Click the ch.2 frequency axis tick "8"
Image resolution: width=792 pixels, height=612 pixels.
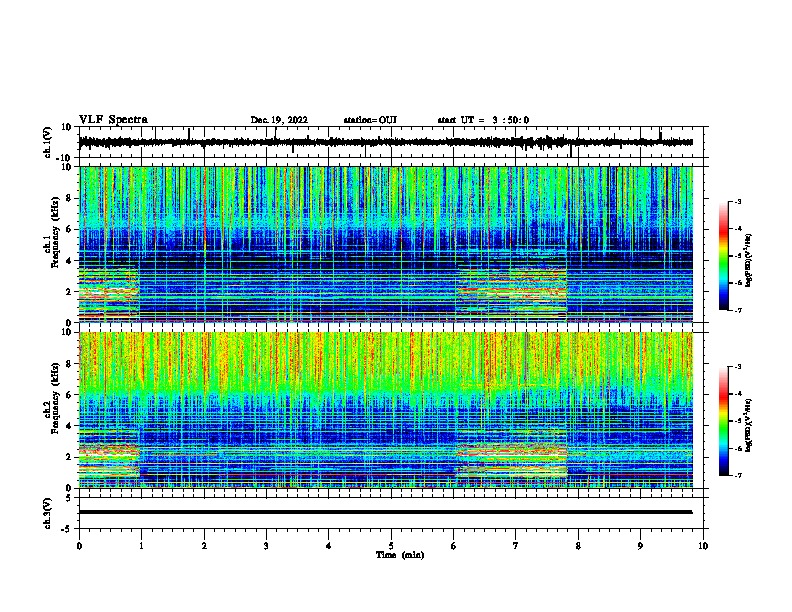[69, 364]
